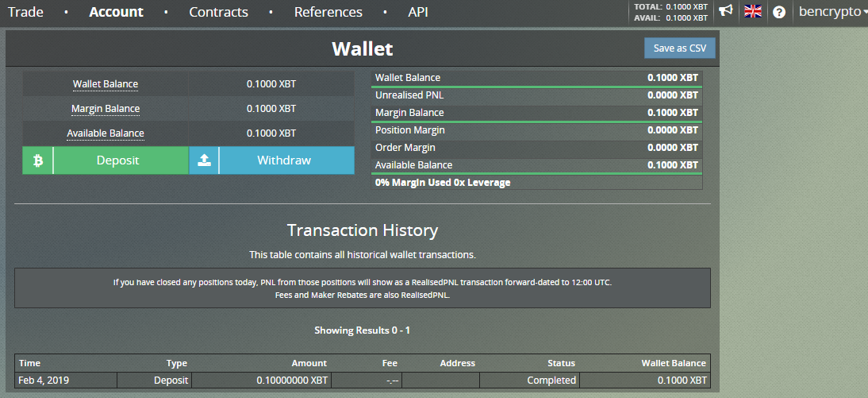Click the TOTAL 0.1000 XBT balance in header
868x398 pixels.
[x=671, y=6]
